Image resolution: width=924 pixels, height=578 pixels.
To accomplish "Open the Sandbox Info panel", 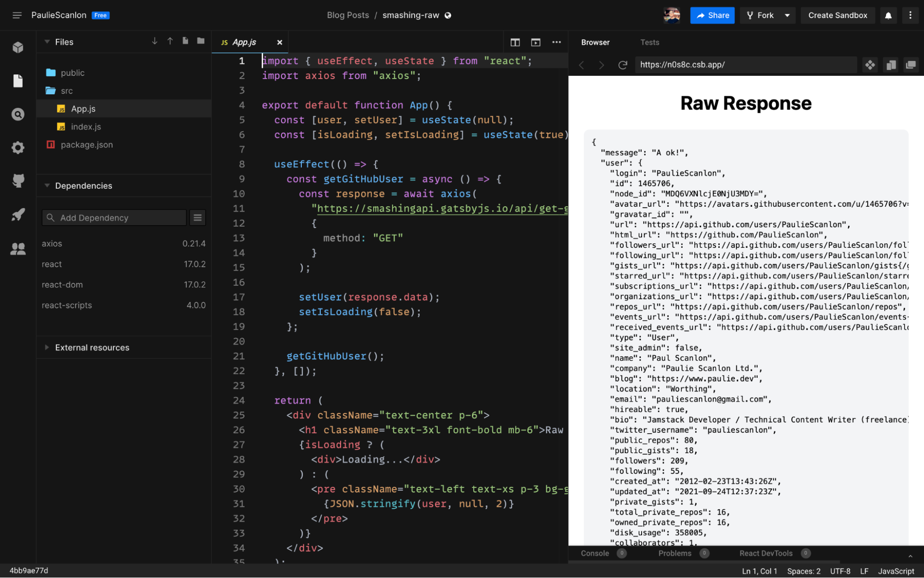I will [18, 47].
